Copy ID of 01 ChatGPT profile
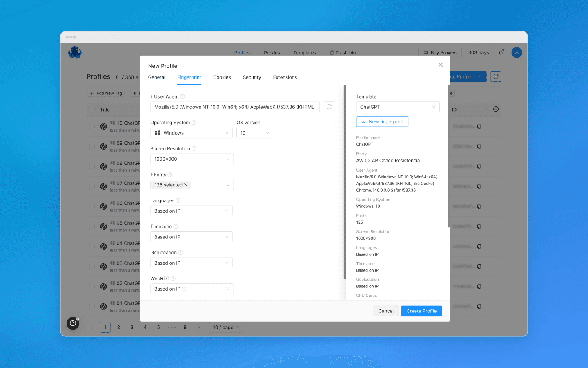The height and width of the screenshot is (368, 588). 479,307
